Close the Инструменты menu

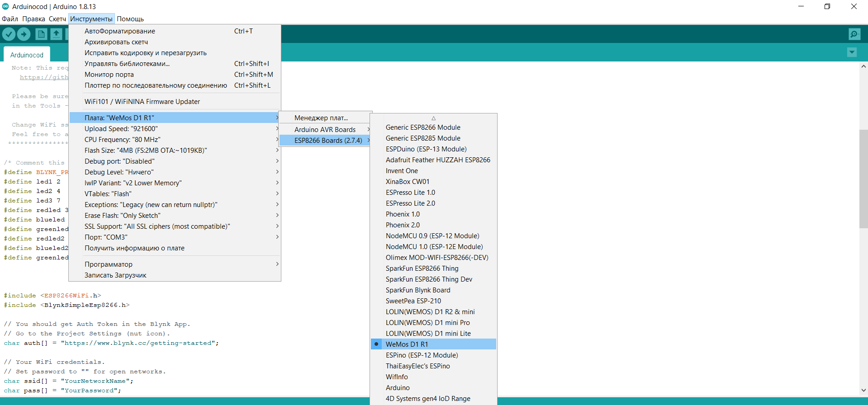tap(91, 19)
